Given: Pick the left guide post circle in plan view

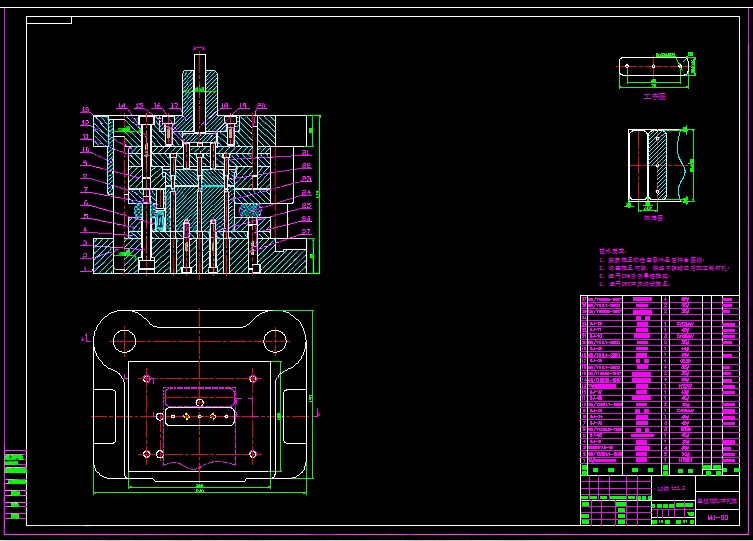Looking at the screenshot, I should (124, 341).
